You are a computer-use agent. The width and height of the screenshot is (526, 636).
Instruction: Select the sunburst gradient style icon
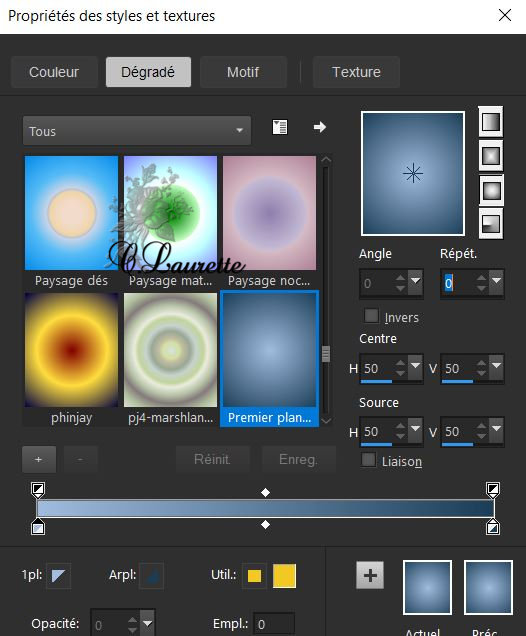coord(491,190)
